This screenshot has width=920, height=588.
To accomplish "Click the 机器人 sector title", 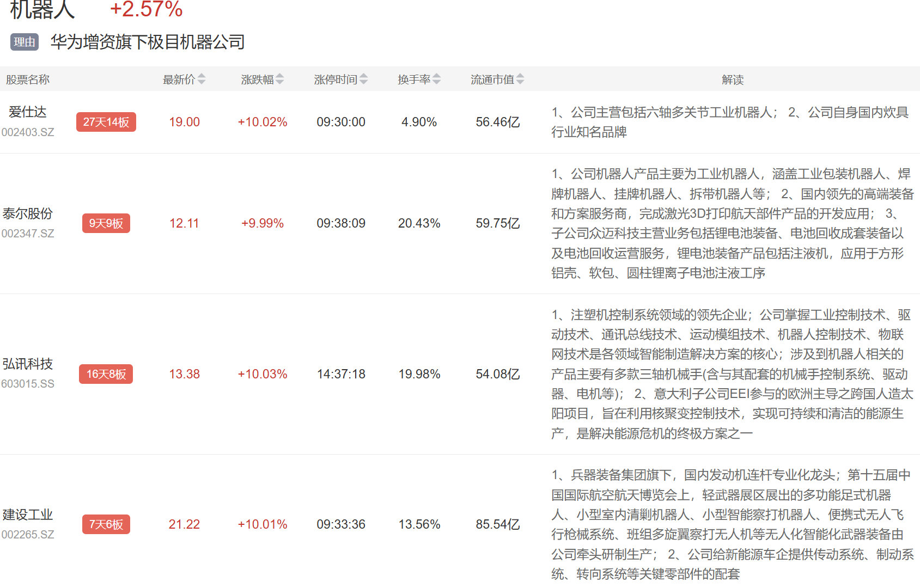I will coord(42,9).
